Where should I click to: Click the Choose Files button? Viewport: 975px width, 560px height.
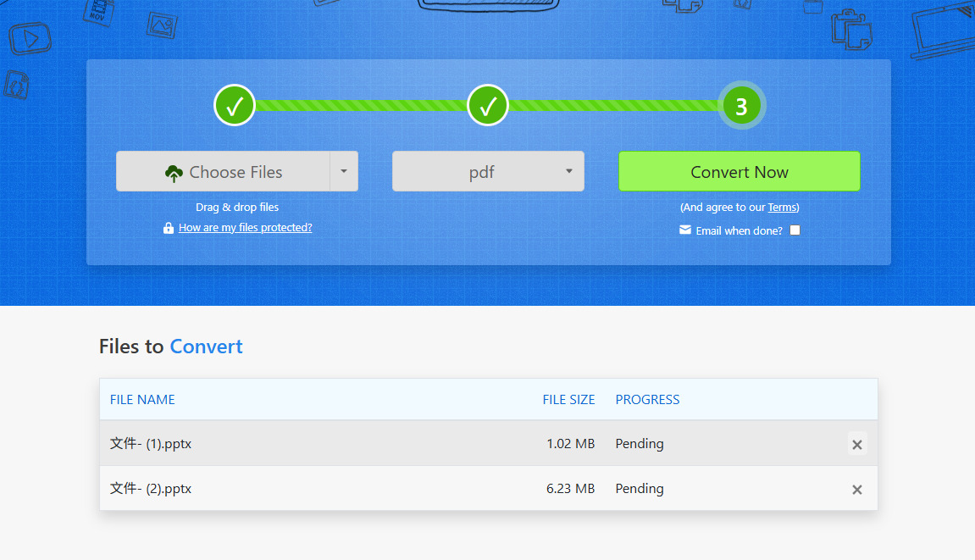coord(224,171)
